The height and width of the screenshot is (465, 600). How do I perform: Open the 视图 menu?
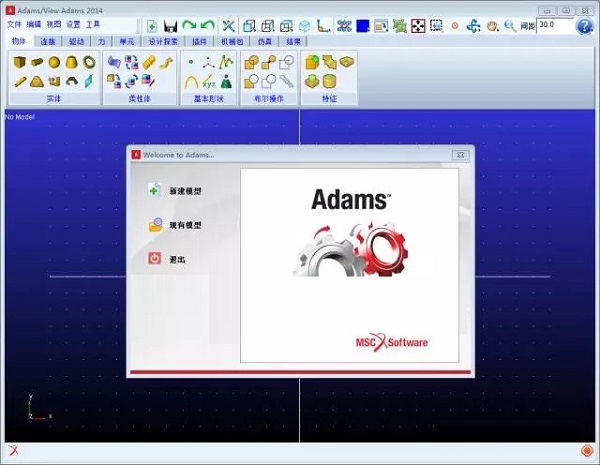pos(54,24)
